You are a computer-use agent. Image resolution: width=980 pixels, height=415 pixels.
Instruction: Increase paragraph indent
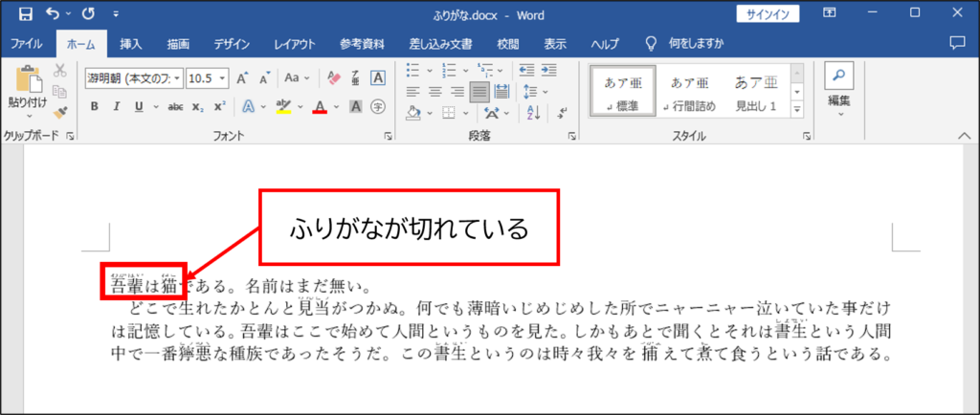click(548, 70)
